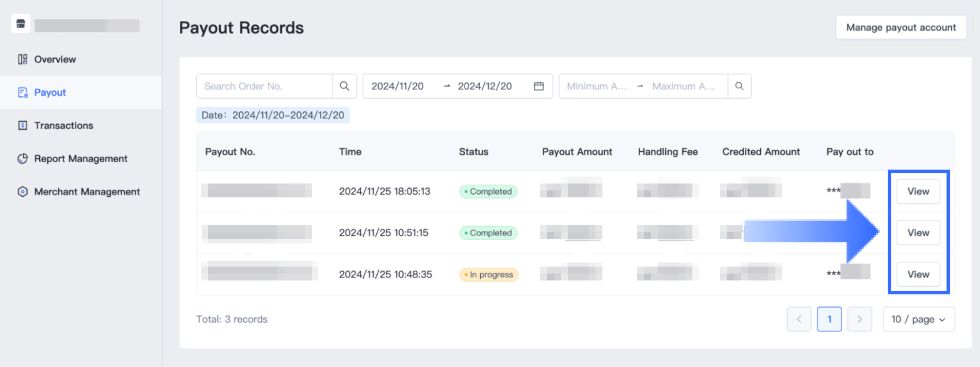Click the Maximum Amount input field
980x367 pixels.
(683, 86)
